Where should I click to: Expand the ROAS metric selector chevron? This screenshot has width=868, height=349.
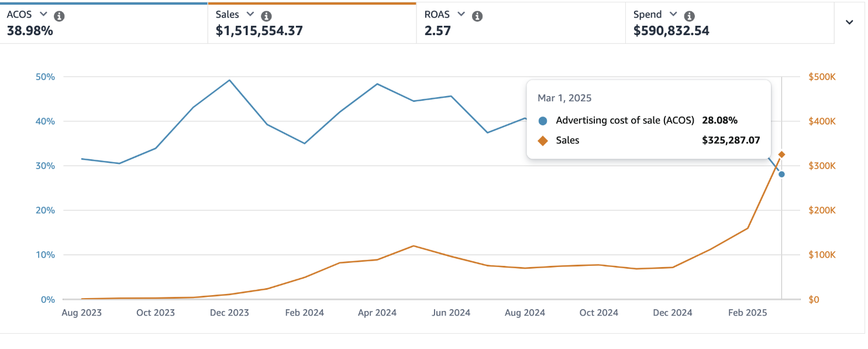coord(461,15)
